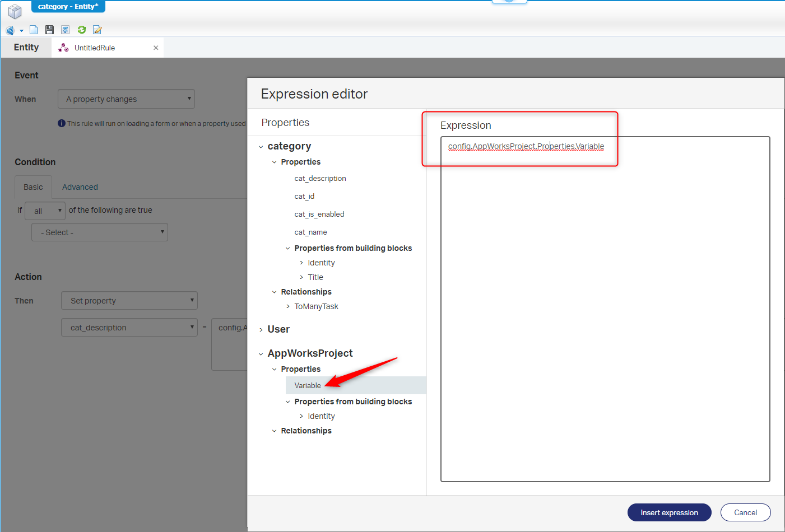Expand the Title building block under category
Viewport: 785px width, 532px height.
(301, 277)
